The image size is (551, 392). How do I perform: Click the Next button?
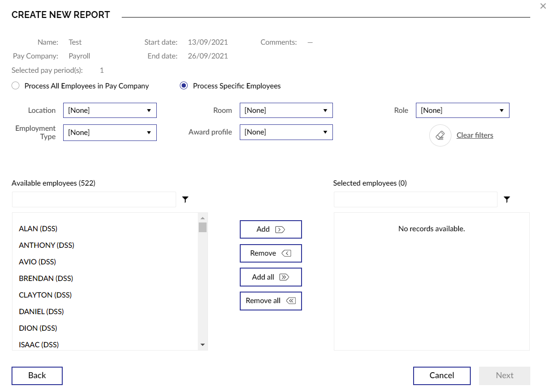coord(504,375)
